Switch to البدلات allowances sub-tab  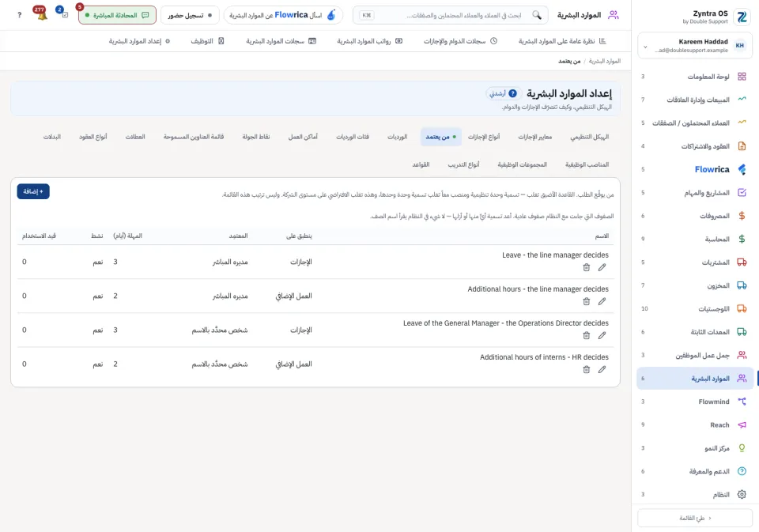(x=52, y=137)
